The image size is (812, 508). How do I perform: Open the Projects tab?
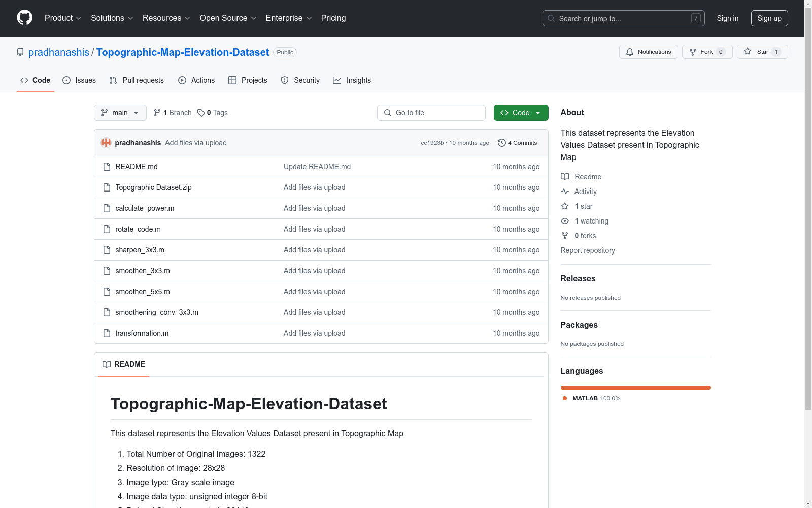pos(248,80)
